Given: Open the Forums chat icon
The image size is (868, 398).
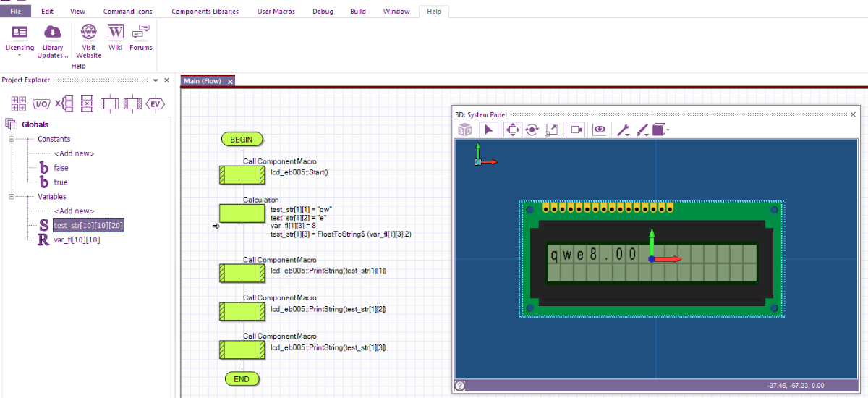Looking at the screenshot, I should [x=141, y=32].
